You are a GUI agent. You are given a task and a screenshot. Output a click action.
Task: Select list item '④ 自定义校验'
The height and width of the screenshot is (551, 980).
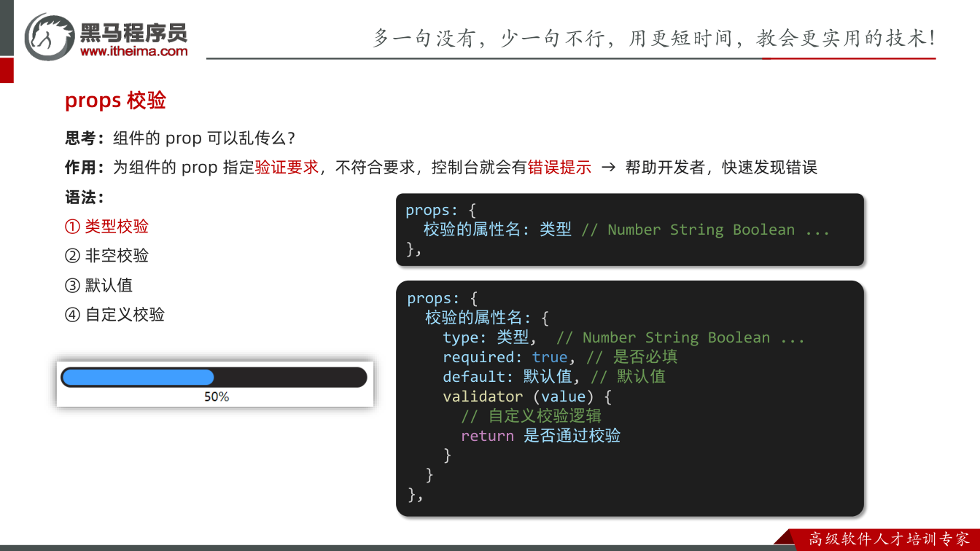tap(114, 315)
